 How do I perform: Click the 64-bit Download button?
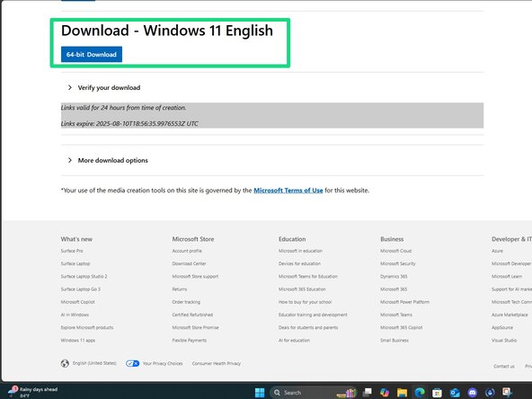(92, 54)
